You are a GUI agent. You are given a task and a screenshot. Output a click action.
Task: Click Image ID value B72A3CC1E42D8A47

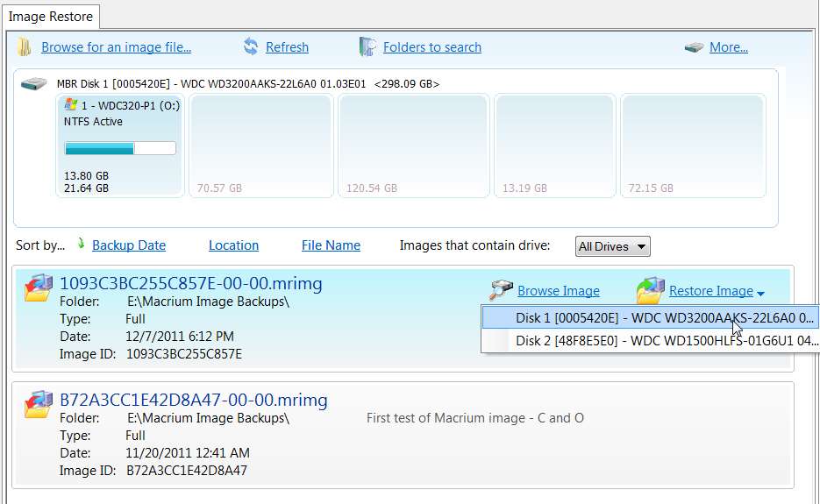click(187, 471)
